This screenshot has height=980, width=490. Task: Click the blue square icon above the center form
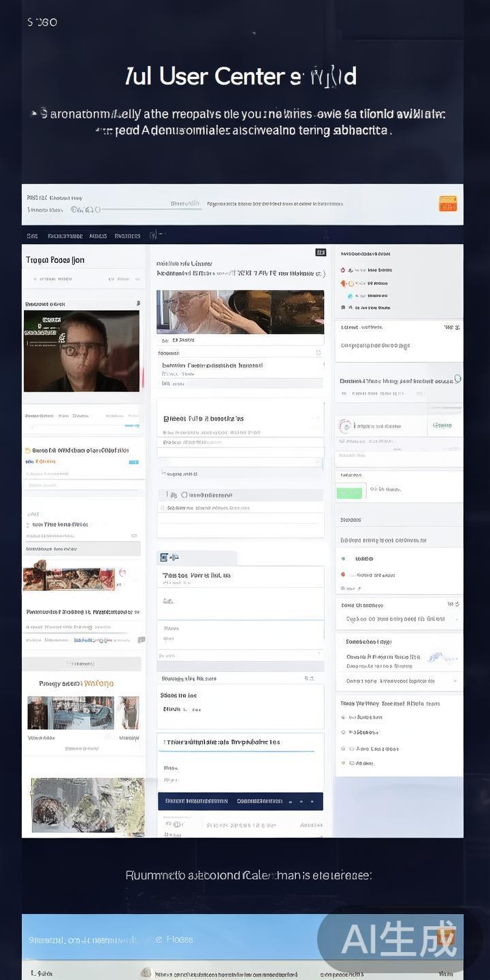164,557
